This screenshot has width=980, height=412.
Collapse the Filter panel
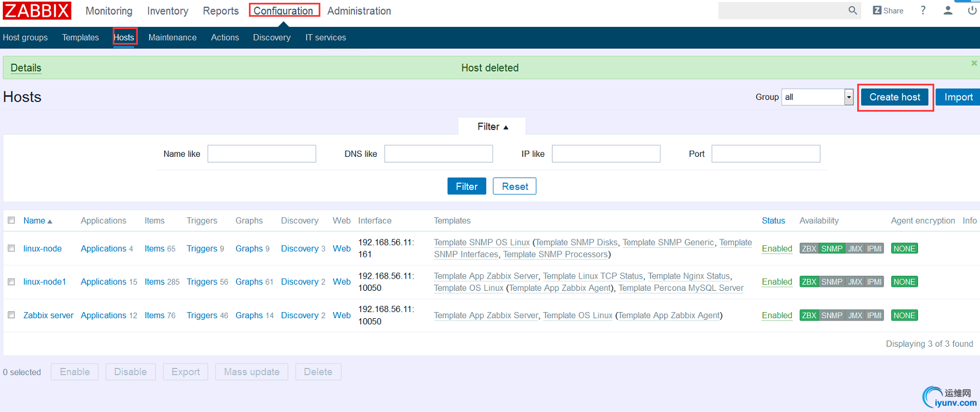point(492,127)
